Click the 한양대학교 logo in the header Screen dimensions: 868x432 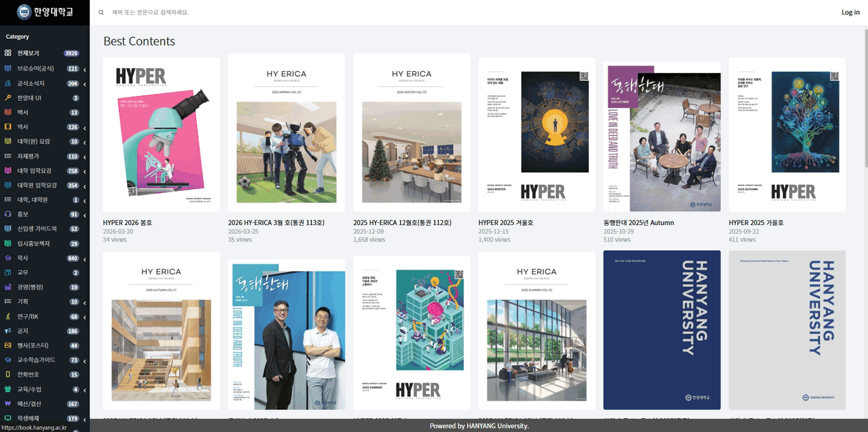point(45,12)
